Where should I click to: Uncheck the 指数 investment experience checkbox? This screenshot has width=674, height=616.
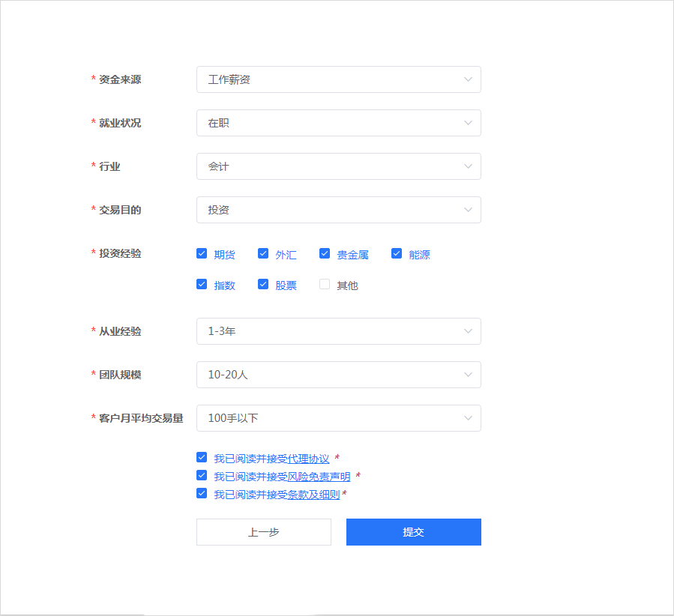[x=202, y=284]
